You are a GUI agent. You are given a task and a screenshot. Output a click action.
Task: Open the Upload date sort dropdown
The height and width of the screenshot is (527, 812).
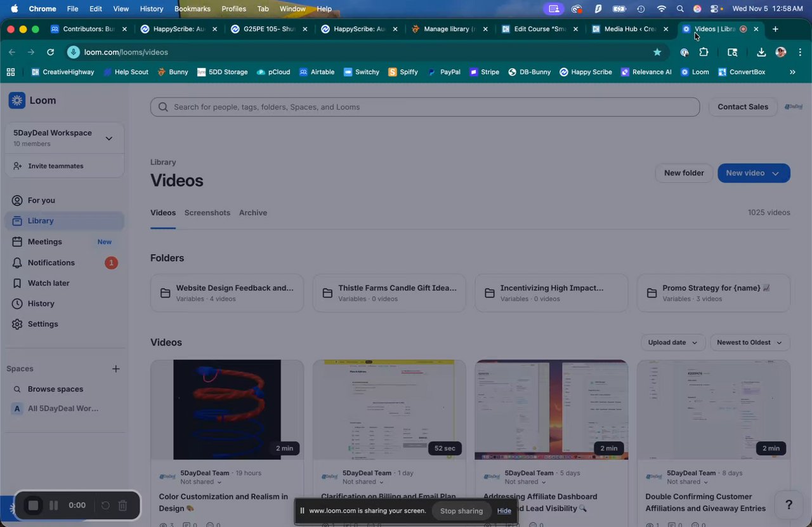click(x=672, y=342)
